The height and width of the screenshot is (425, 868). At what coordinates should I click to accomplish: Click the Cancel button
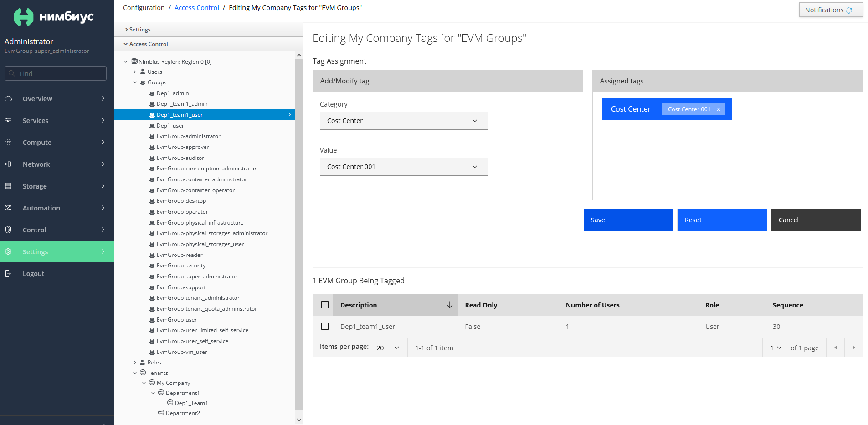816,220
